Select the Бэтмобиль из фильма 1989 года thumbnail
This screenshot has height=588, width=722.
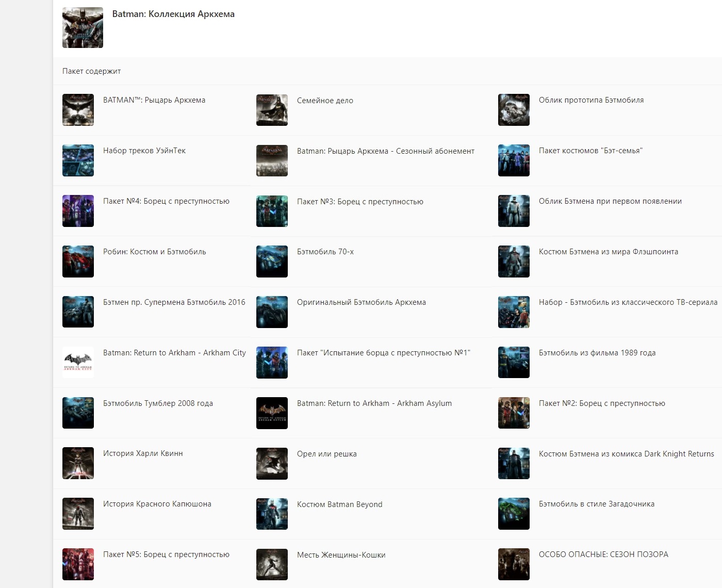pos(514,363)
